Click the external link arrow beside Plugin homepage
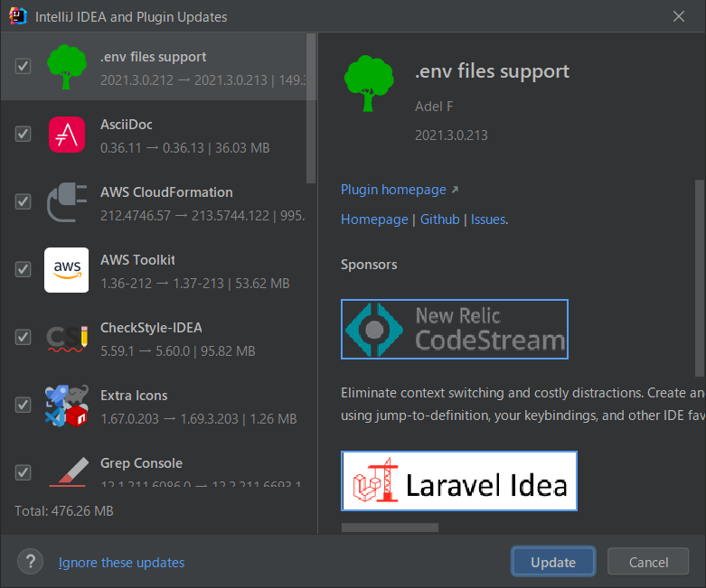 [456, 190]
